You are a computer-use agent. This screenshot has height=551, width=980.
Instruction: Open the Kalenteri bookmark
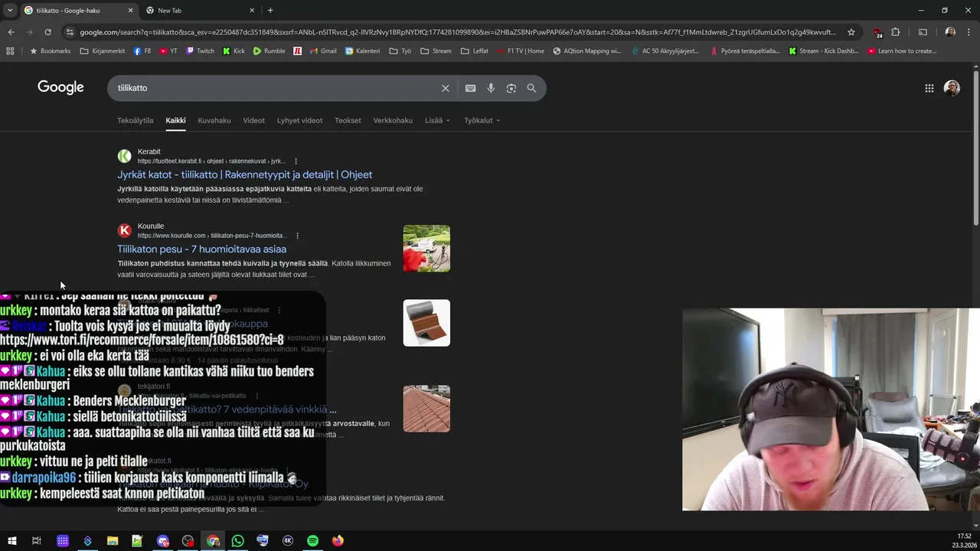[x=362, y=51]
